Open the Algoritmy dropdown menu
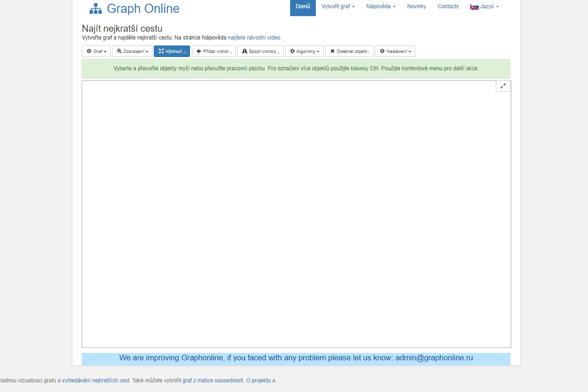Image resolution: width=588 pixels, height=392 pixels. 304,51
